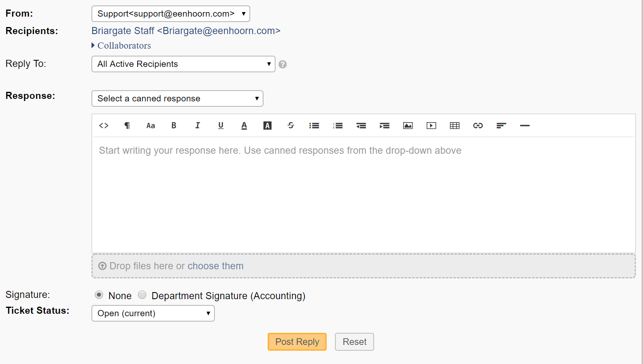Click the Post Reply button
The image size is (643, 364).
coord(297,342)
